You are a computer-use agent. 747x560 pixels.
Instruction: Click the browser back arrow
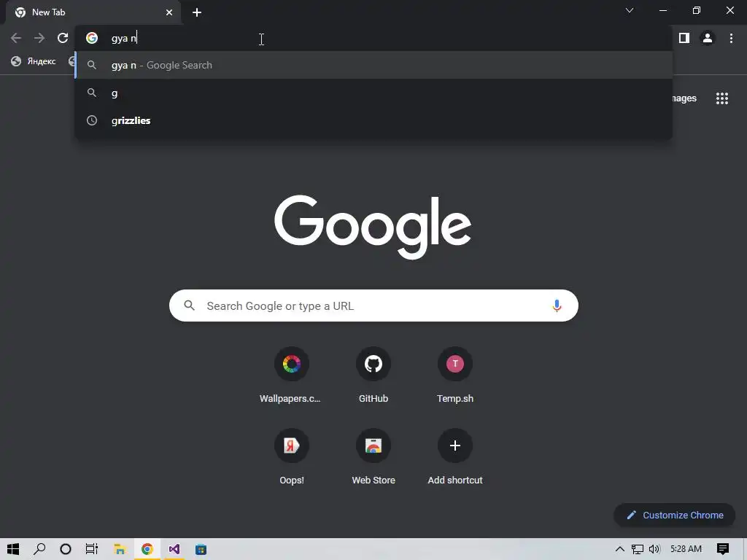[x=16, y=38]
